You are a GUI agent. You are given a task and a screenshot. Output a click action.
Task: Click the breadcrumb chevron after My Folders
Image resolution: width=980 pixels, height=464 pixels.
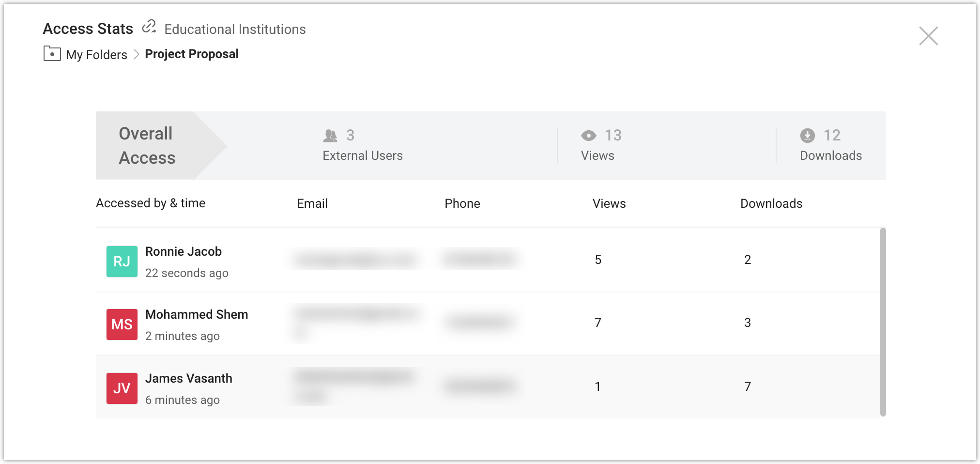tap(136, 54)
